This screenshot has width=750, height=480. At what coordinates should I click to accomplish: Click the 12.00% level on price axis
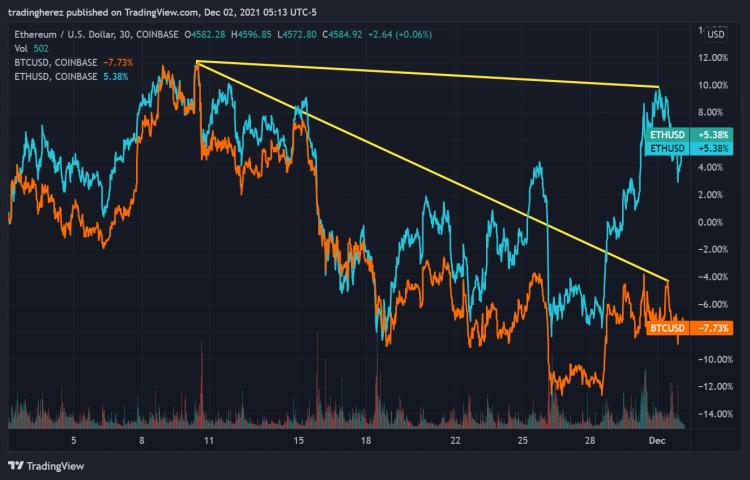point(714,58)
